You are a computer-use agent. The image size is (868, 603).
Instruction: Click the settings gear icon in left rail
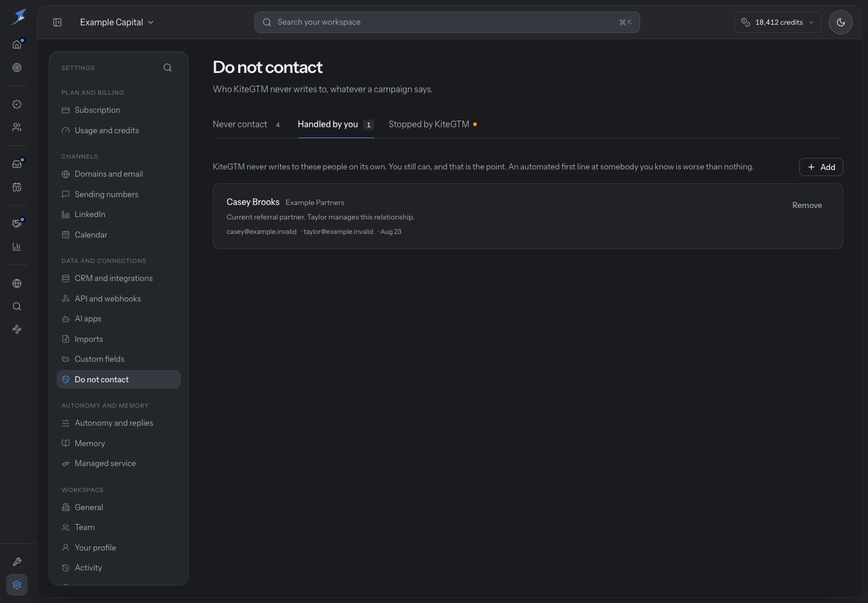tap(17, 585)
